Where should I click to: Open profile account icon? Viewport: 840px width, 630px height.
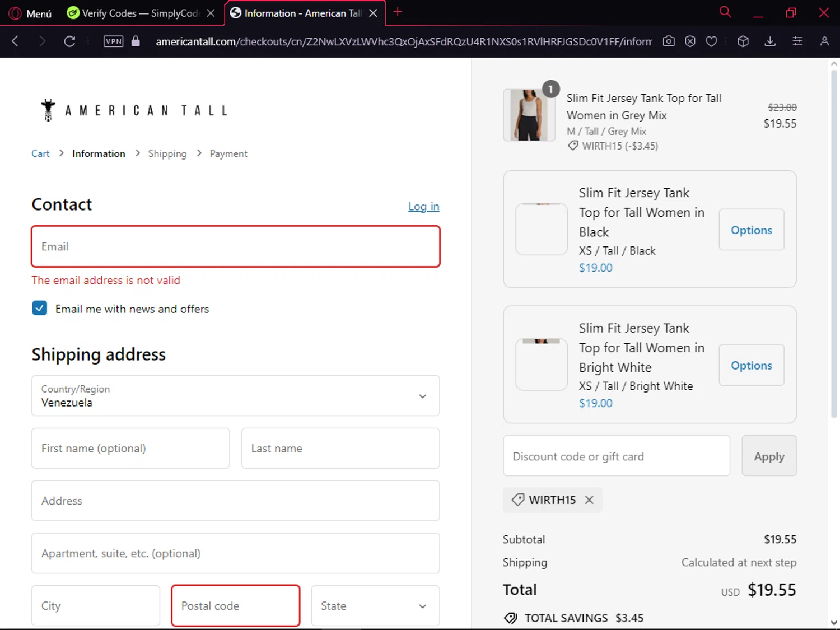point(824,41)
